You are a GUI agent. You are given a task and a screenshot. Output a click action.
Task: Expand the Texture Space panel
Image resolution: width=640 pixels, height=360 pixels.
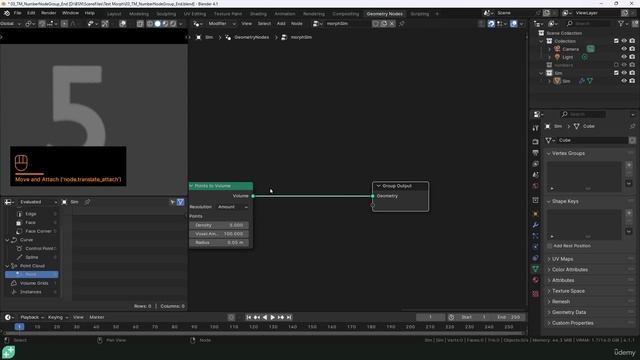coord(549,291)
